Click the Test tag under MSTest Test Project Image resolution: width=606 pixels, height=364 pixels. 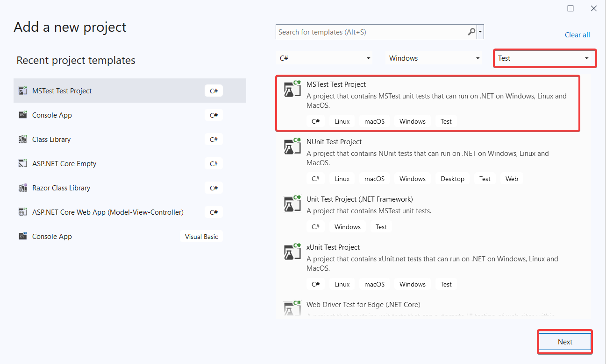tap(446, 121)
